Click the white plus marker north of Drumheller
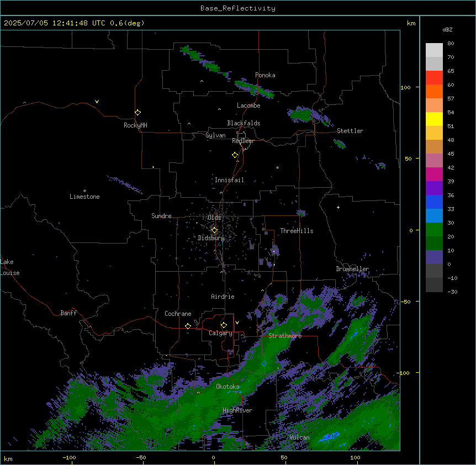Screen dimensions: 476x465 (338, 207)
